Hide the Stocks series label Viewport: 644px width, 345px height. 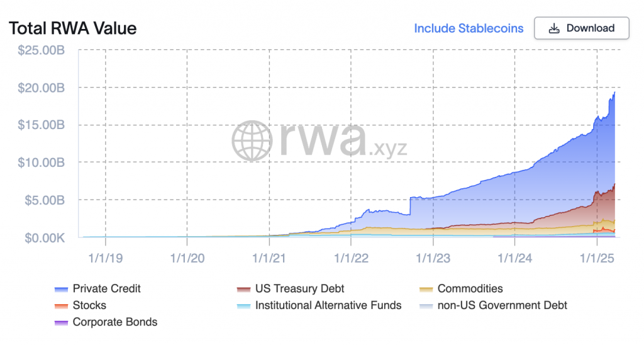click(x=89, y=305)
